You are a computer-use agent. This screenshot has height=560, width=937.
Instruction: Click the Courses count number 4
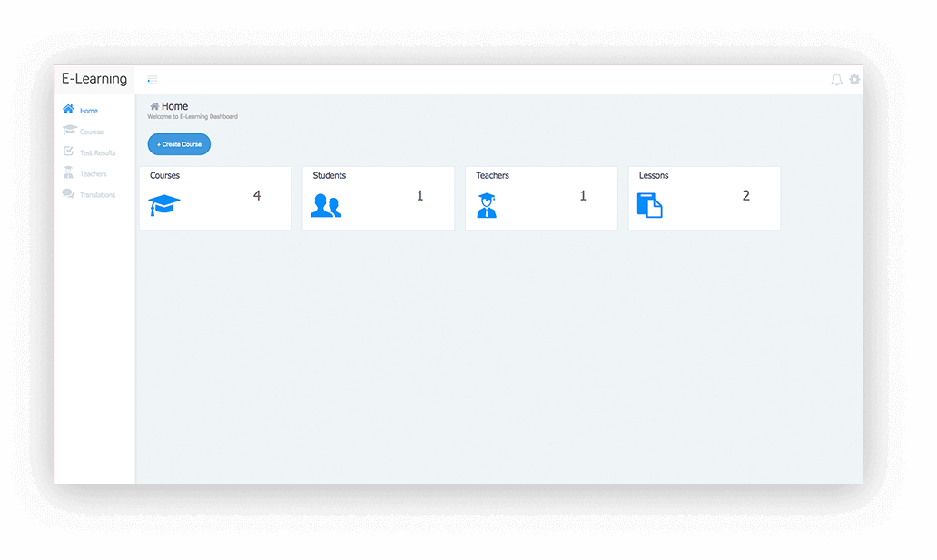257,195
